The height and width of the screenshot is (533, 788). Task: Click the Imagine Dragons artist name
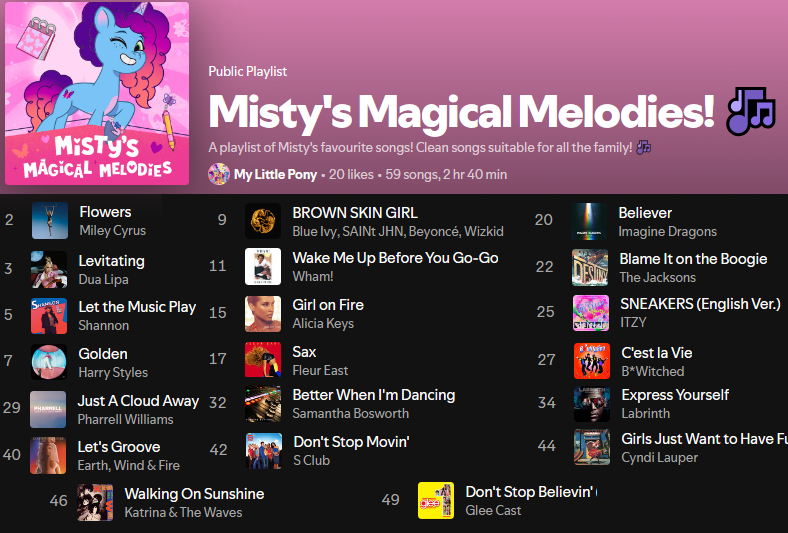(x=667, y=232)
